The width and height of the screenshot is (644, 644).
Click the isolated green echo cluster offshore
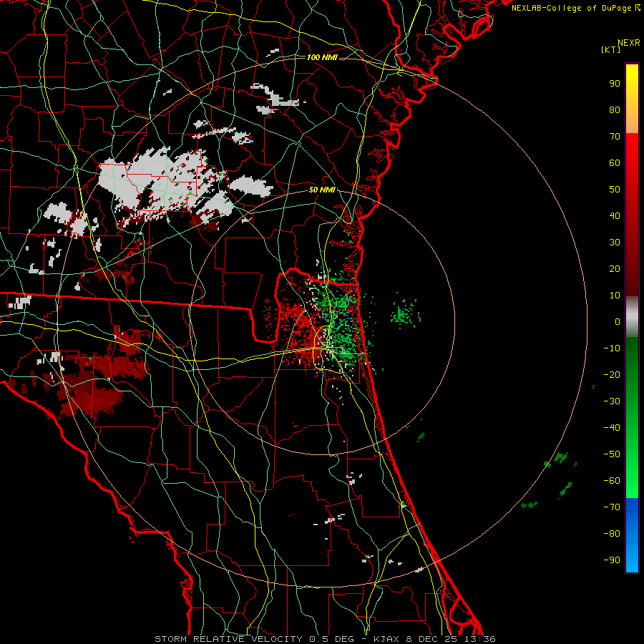[404, 313]
